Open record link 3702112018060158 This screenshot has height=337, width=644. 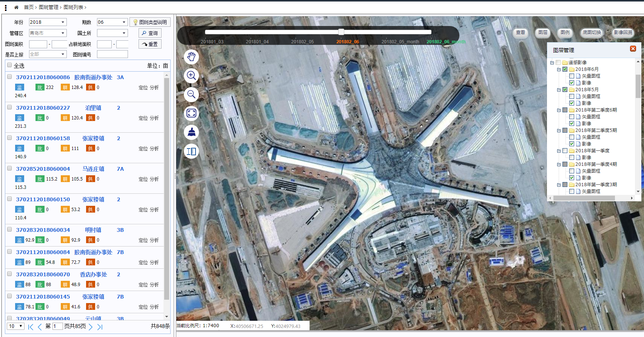[x=43, y=138]
